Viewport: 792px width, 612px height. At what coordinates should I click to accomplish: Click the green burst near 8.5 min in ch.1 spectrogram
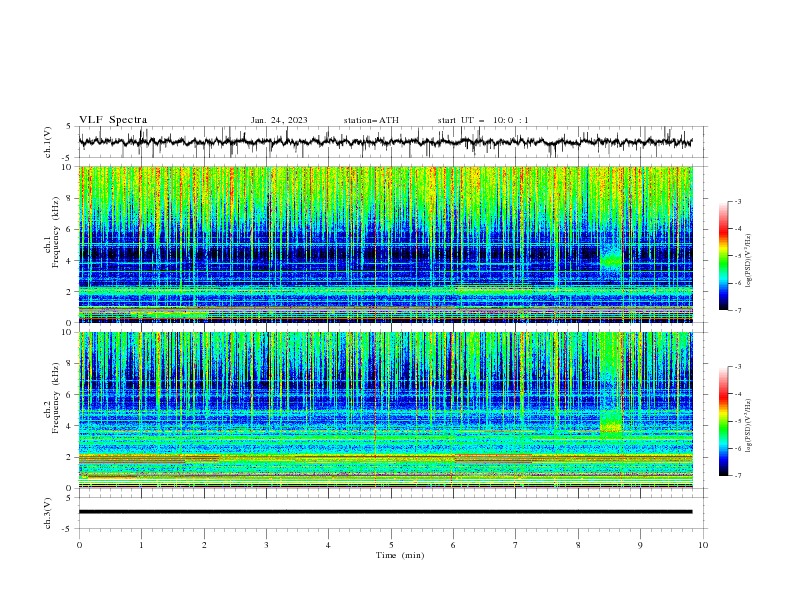click(x=611, y=259)
